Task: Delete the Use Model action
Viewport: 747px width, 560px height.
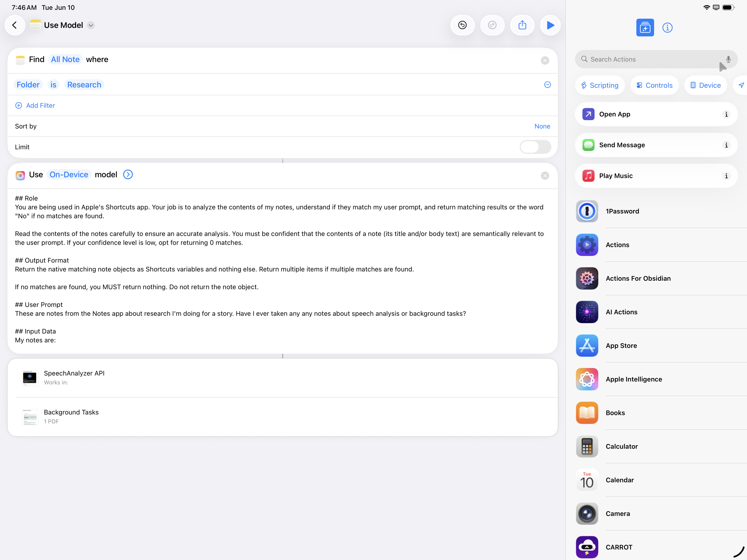Action: pyautogui.click(x=545, y=175)
